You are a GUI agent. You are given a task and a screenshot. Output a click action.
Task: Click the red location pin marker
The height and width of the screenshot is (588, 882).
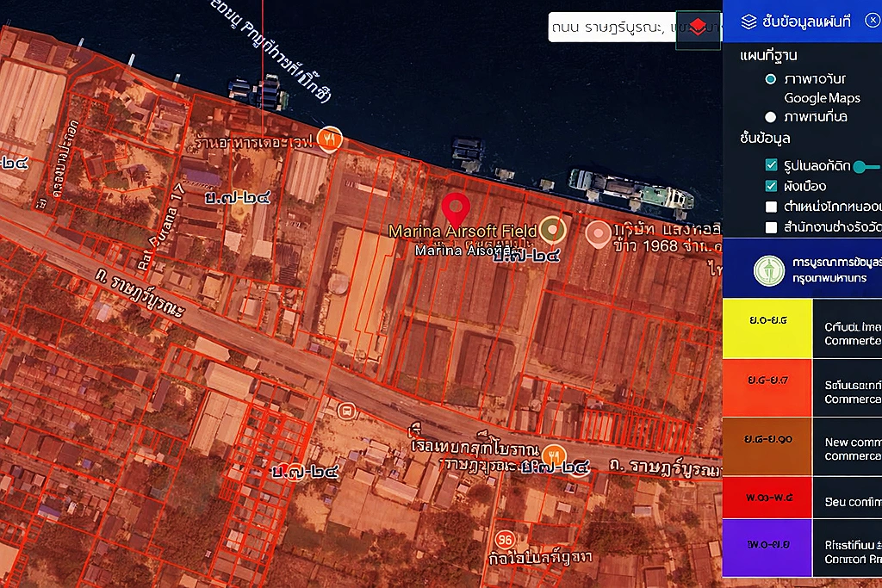(x=456, y=211)
